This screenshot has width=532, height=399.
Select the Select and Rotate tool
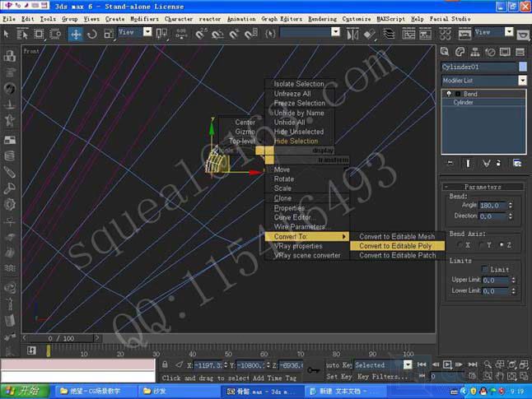92,35
